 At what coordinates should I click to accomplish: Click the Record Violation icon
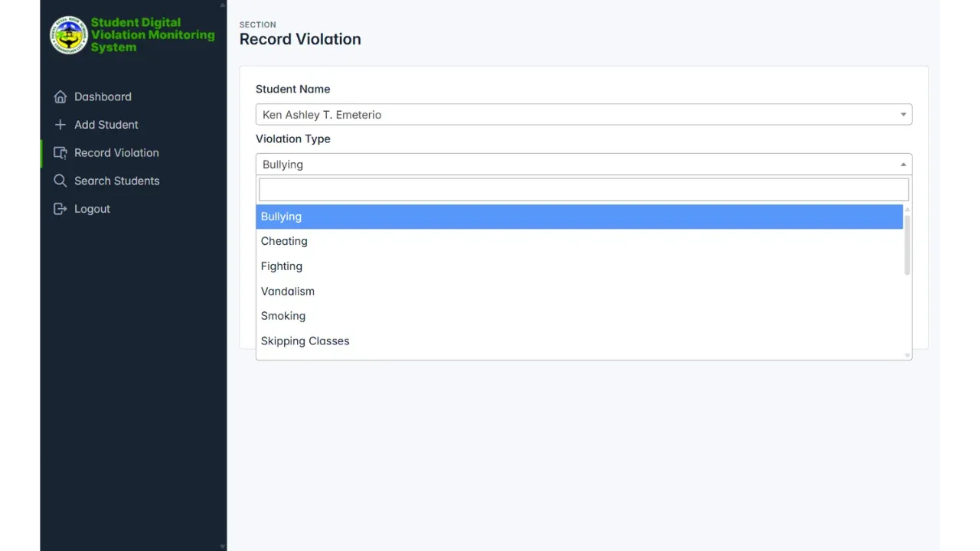60,152
